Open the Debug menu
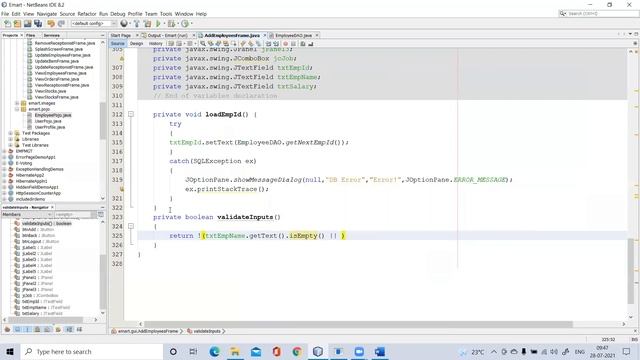Screen dimensions: 640x360 coord(118,14)
